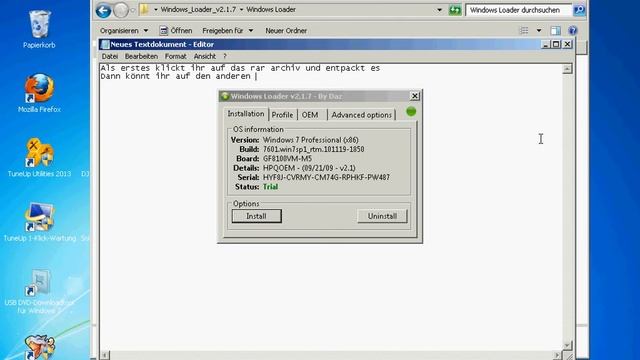The width and height of the screenshot is (640, 360).
Task: Open the Organisieren dropdown in Explorer
Action: point(124,31)
